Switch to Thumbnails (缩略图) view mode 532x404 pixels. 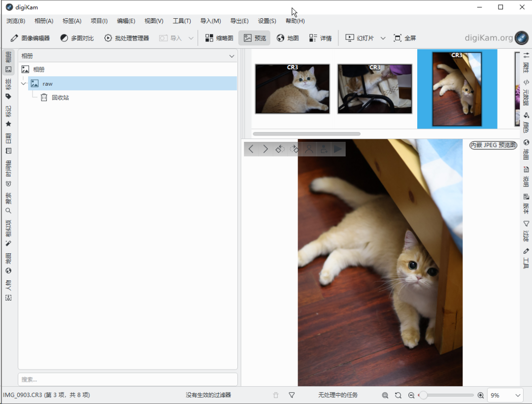(219, 38)
